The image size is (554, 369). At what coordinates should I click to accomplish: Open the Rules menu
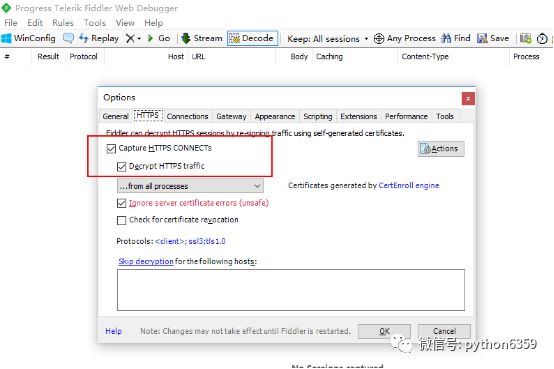pyautogui.click(x=63, y=23)
